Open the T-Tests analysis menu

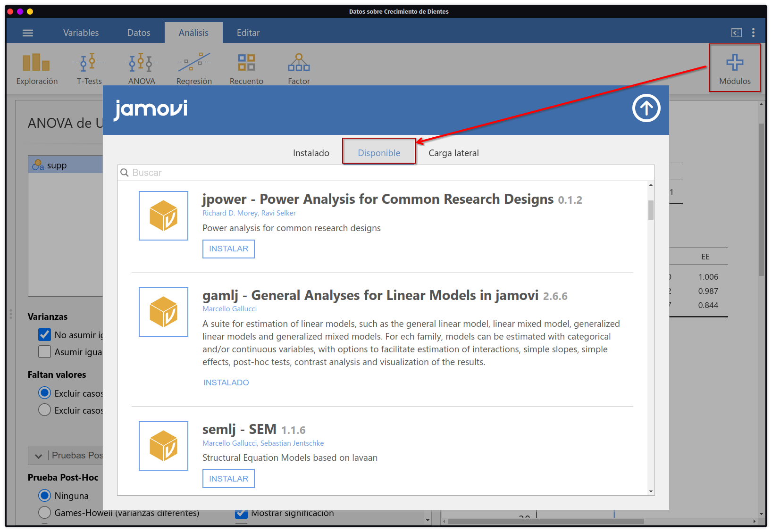click(89, 69)
